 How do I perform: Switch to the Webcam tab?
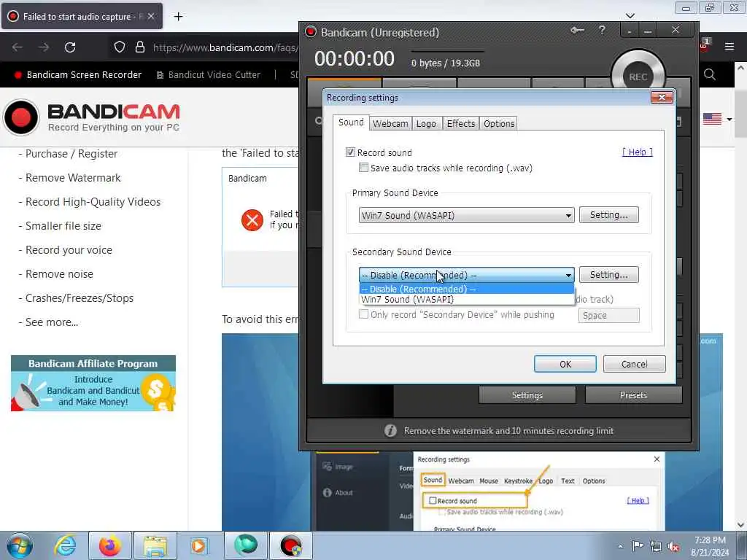point(390,124)
